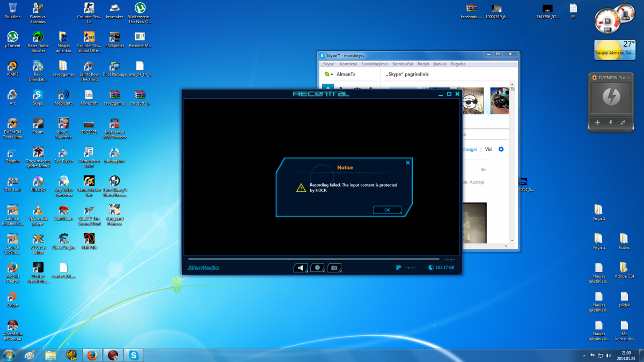Select the µTorrent desktop shortcut
Screen dimensions: 644x362
[x=12, y=40]
